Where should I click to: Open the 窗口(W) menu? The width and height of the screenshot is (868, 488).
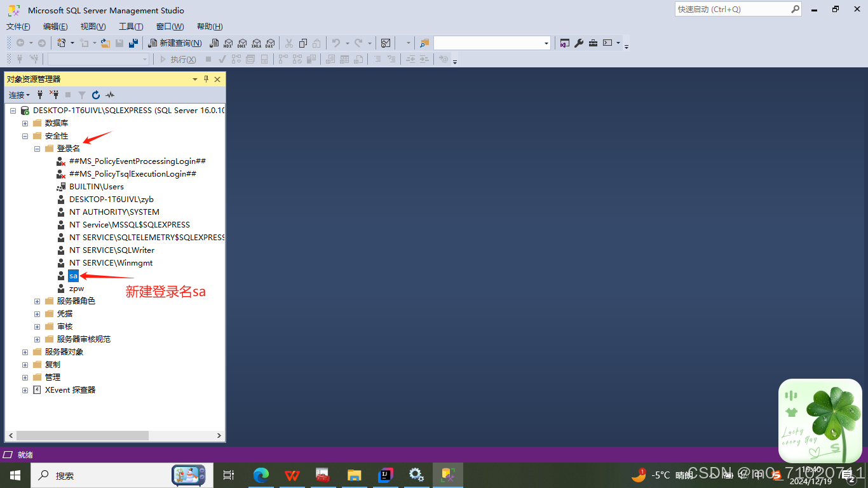point(170,27)
